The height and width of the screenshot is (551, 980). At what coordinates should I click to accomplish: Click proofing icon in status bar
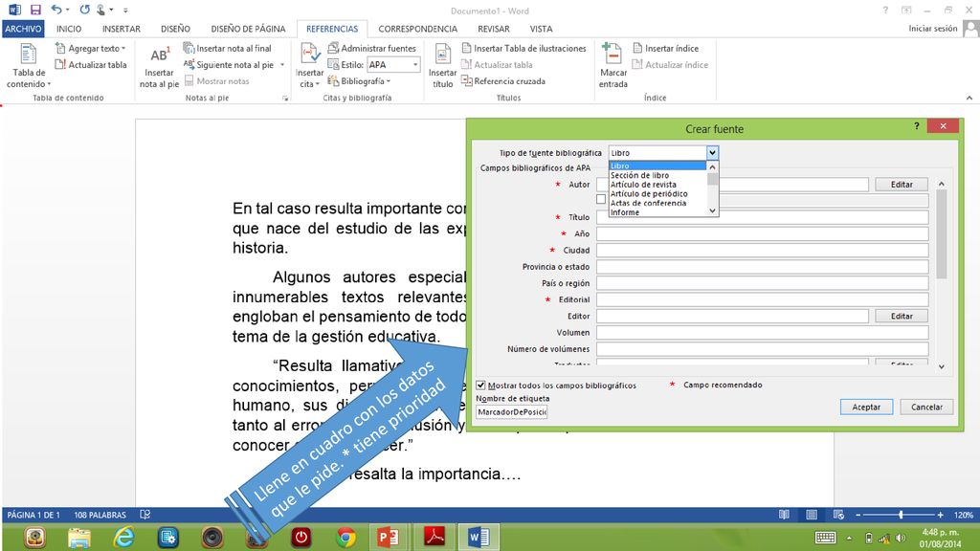(145, 515)
